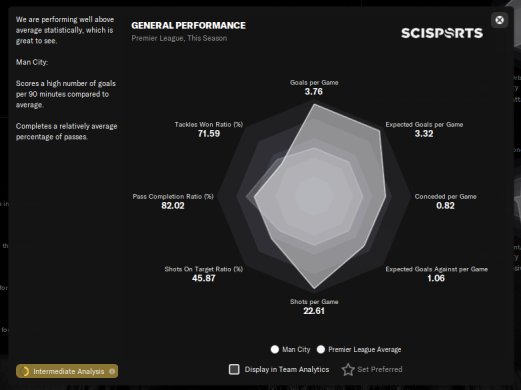Click info icon on Intermediate Analysis button
The width and height of the screenshot is (521, 390).
[x=112, y=371]
